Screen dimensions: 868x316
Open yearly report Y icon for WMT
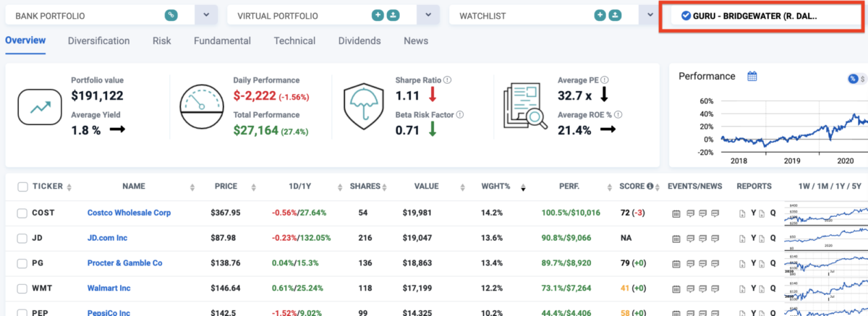click(753, 289)
